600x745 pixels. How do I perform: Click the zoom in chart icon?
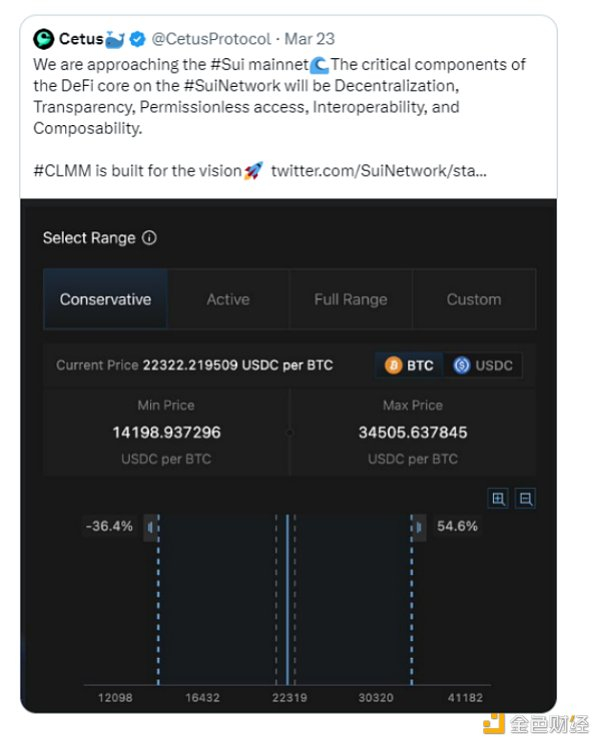pyautogui.click(x=498, y=498)
